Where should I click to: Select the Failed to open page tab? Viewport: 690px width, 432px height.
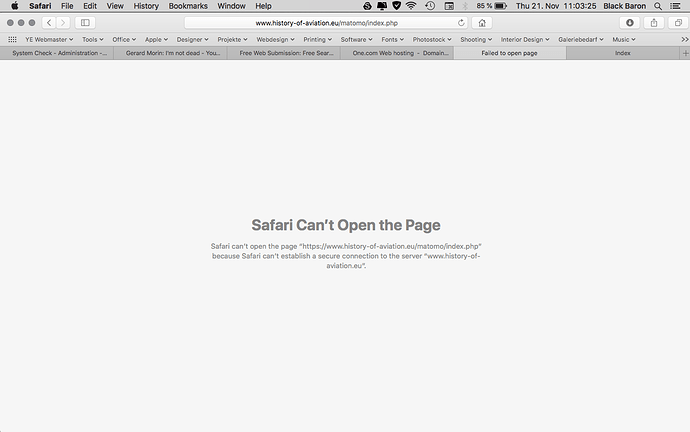(x=510, y=53)
